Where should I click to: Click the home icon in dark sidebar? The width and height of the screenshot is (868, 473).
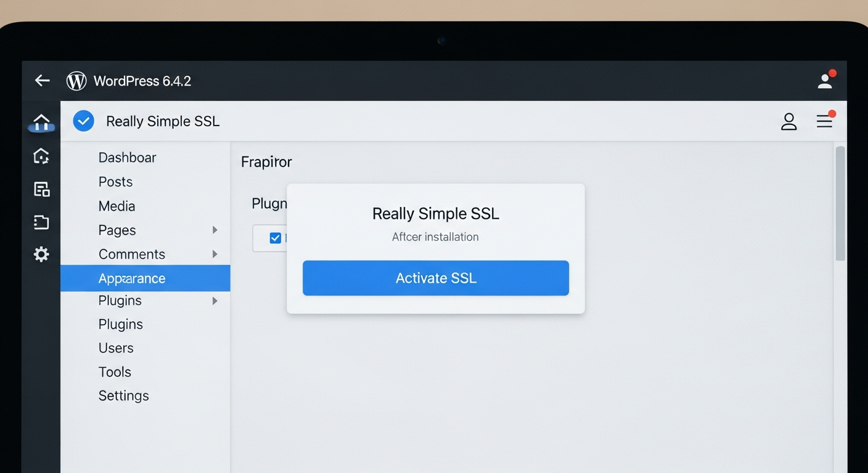41,123
